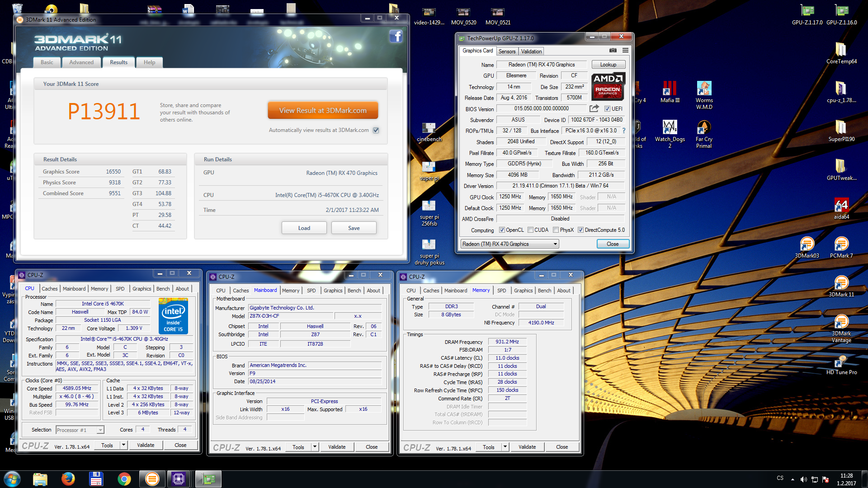
Task: Open the 3DMark03 desktop shortcut
Action: [807, 247]
